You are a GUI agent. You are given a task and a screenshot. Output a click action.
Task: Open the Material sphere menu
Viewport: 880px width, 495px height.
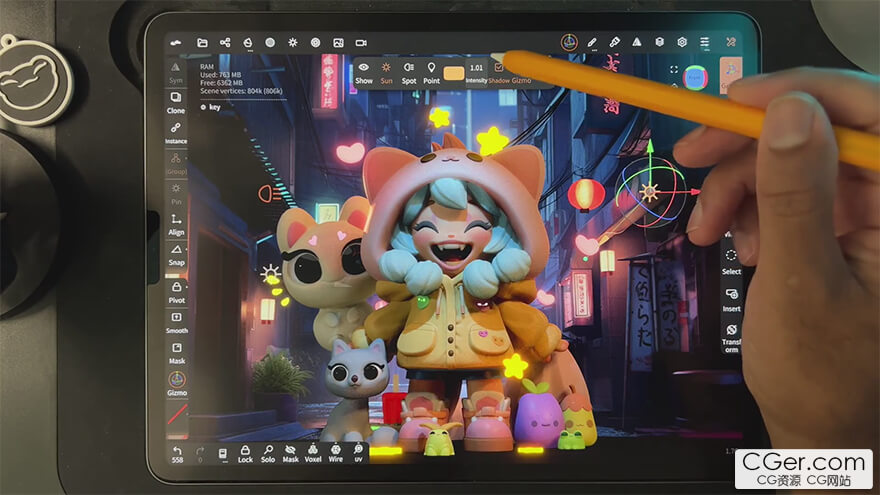(270, 43)
